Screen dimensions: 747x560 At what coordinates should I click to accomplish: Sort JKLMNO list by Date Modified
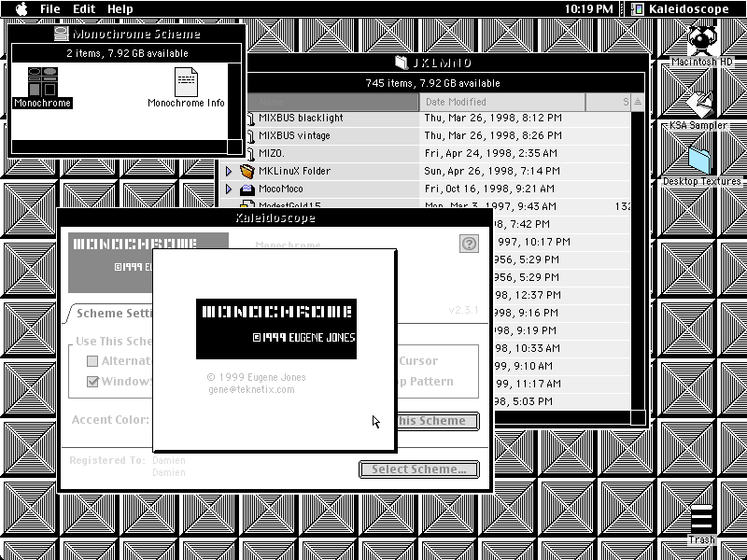click(x=502, y=102)
